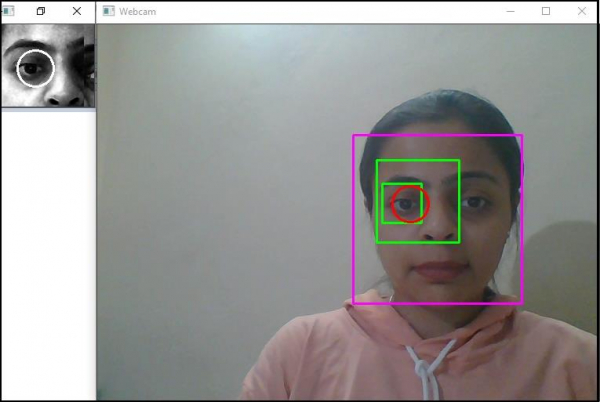The height and width of the screenshot is (402, 600).
Task: Click the small eye window's title icon
Action: 8,11
